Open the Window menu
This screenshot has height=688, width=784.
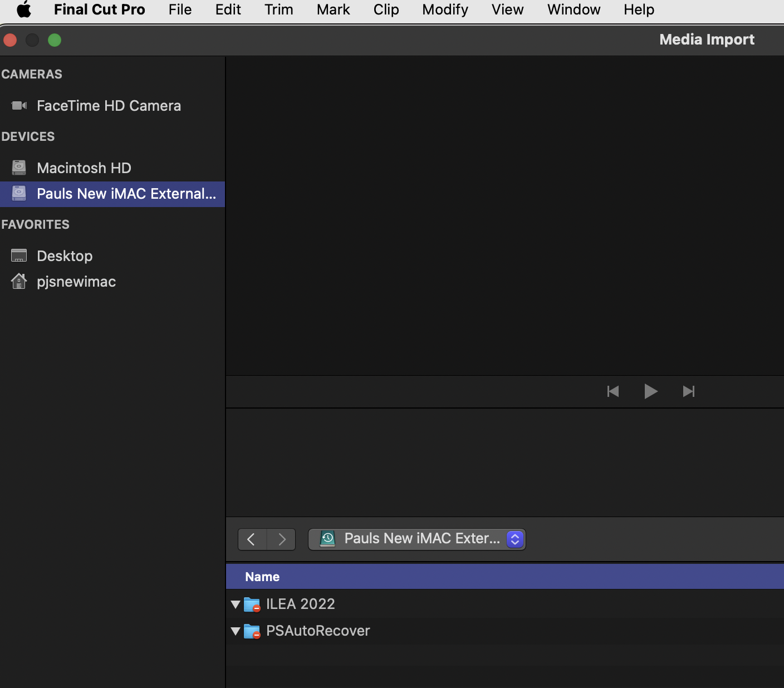pos(574,9)
